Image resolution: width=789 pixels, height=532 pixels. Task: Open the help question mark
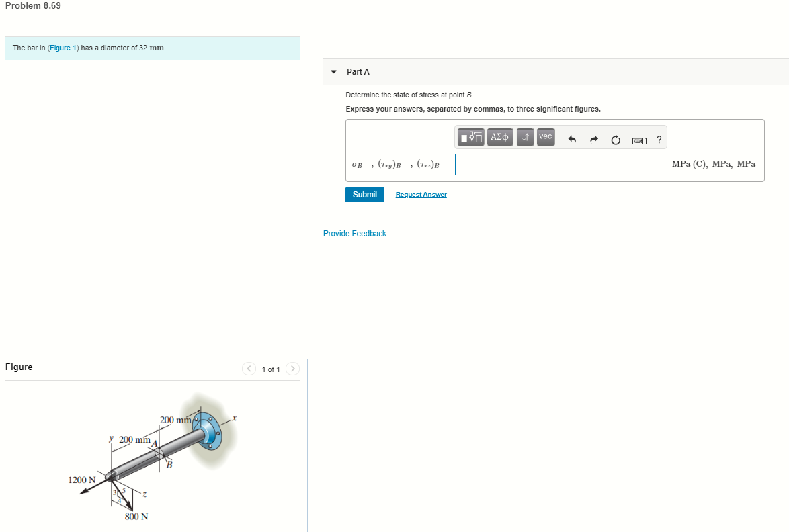659,140
